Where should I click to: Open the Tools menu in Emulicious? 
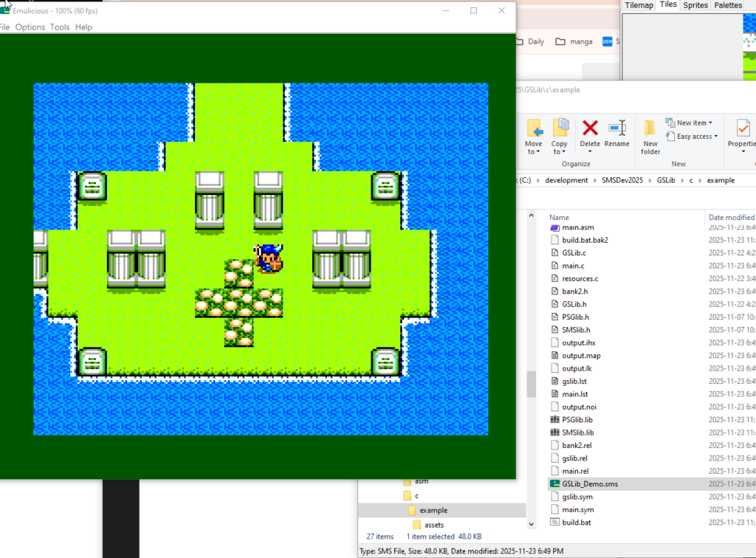click(60, 27)
